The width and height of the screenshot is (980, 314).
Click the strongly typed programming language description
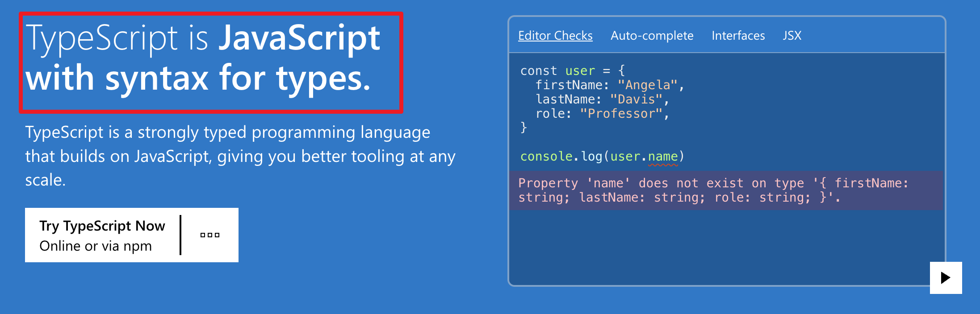[240, 156]
